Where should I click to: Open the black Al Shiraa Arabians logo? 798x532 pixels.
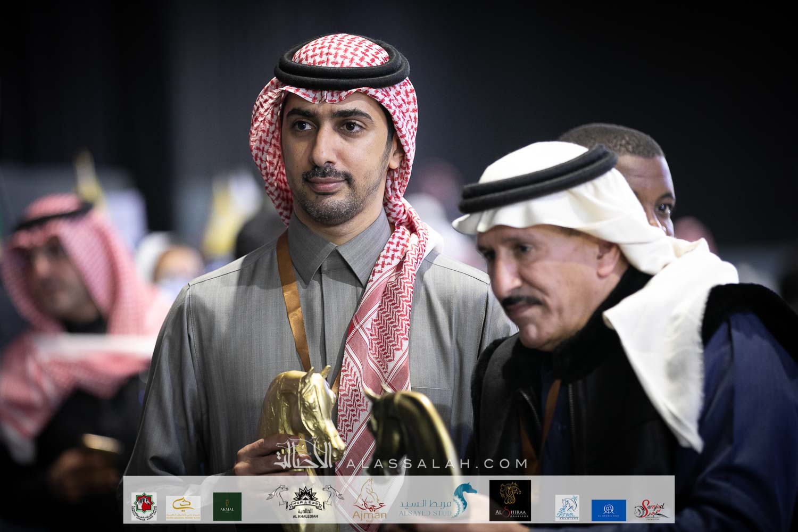[510, 501]
